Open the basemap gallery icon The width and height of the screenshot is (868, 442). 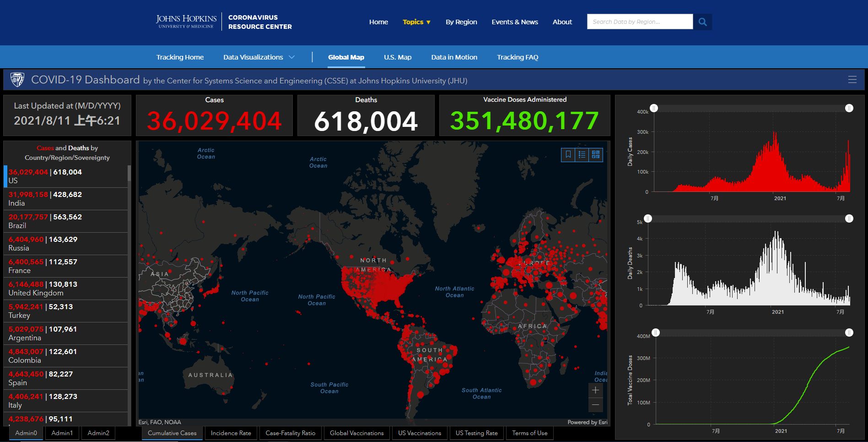pyautogui.click(x=595, y=155)
